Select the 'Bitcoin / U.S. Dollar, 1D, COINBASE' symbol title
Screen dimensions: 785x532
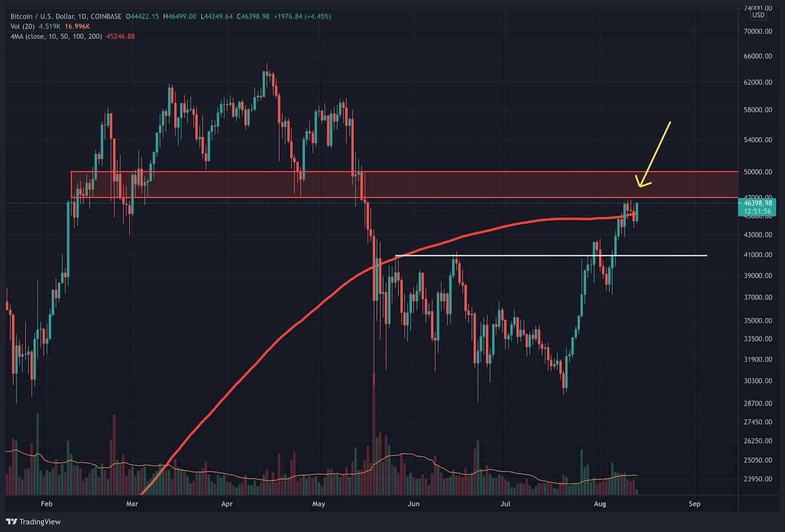tap(66, 17)
